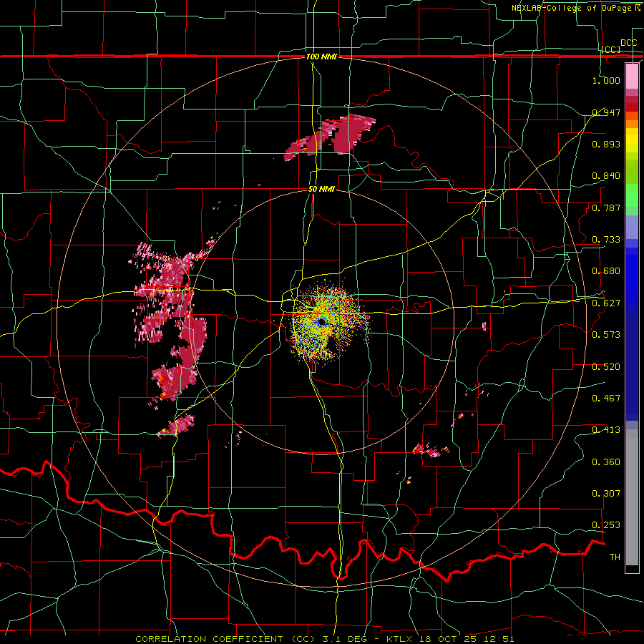Pick the gray low-value color bar segment
644x644 pixels.
(x=632, y=497)
